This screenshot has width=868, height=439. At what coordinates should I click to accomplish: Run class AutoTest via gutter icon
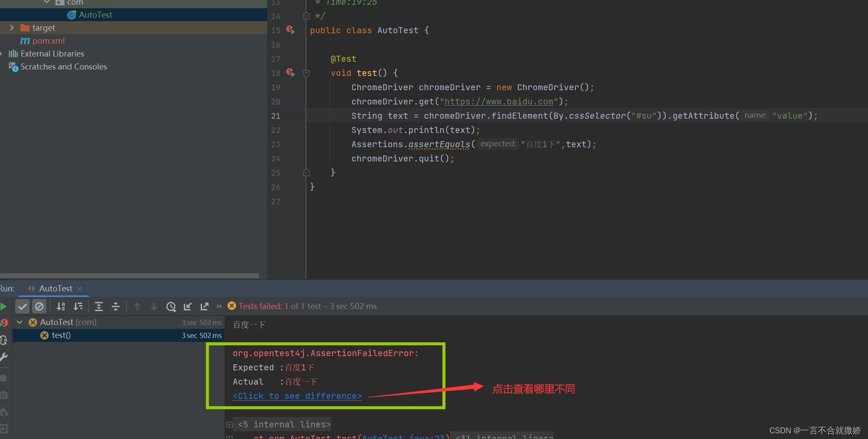click(x=290, y=30)
